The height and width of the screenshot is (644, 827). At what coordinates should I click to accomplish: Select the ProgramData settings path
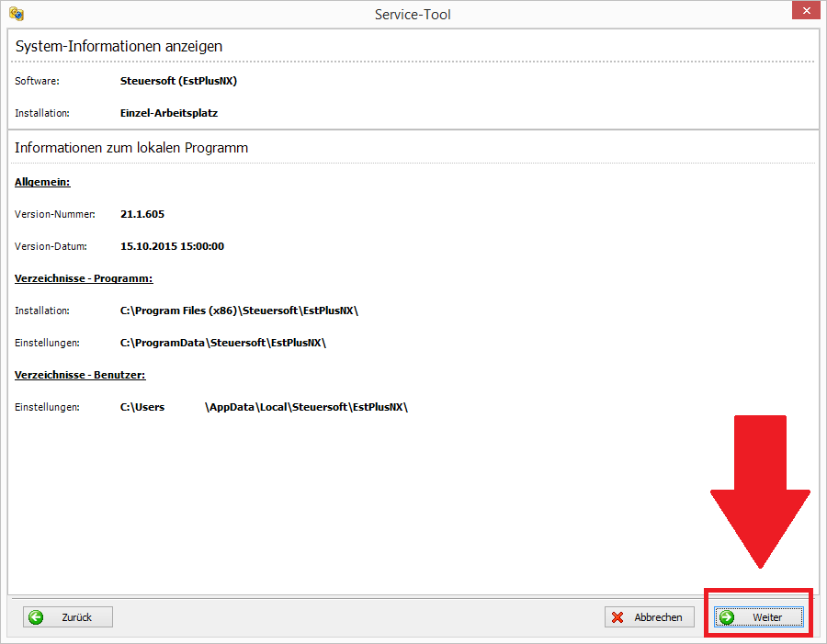[x=223, y=343]
